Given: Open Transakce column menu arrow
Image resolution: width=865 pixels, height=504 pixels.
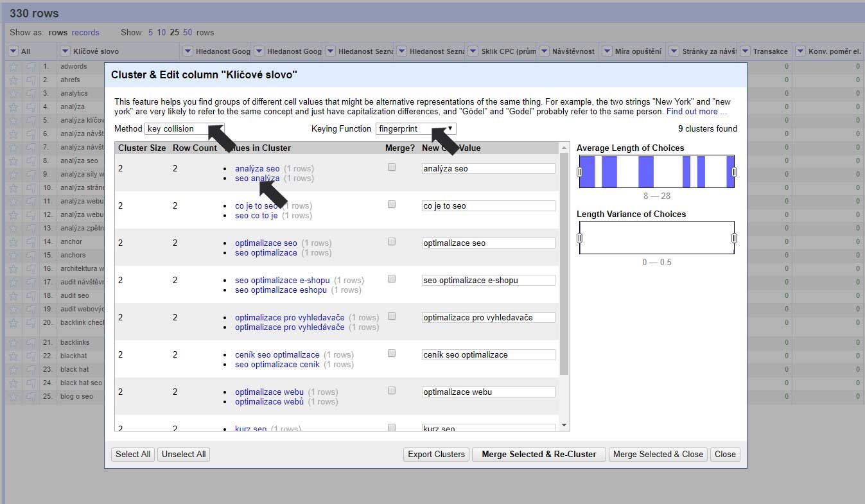Looking at the screenshot, I should (x=745, y=51).
